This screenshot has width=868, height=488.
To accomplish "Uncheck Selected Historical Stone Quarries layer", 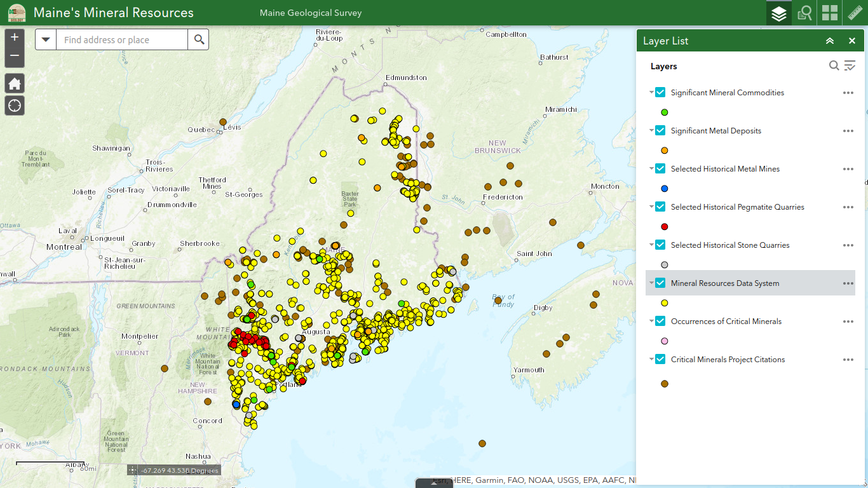I will 660,245.
